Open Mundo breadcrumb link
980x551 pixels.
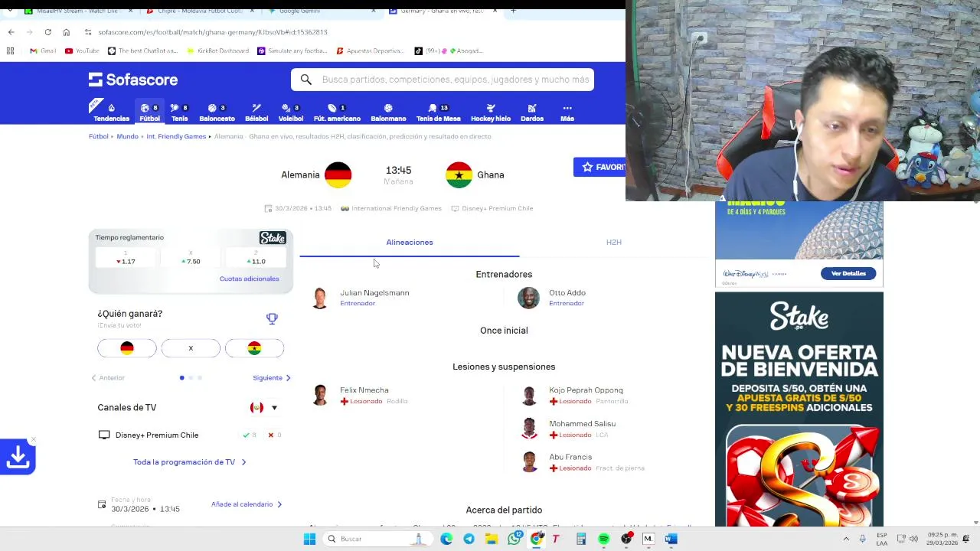point(127,136)
